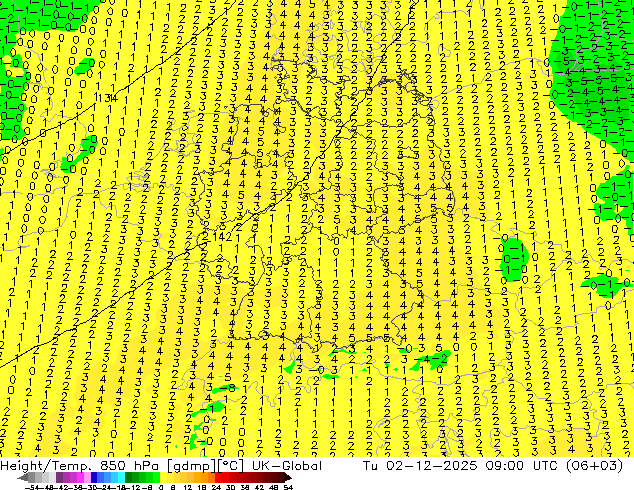Click the '54' legend scale value

[x=287, y=488]
